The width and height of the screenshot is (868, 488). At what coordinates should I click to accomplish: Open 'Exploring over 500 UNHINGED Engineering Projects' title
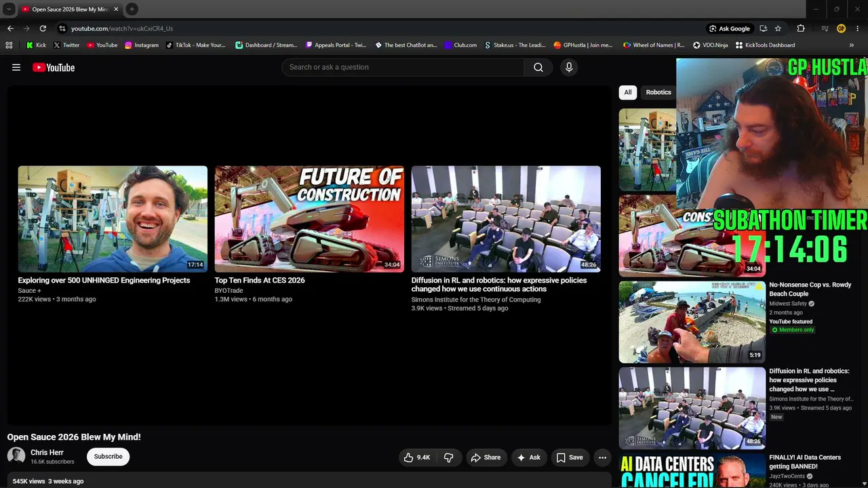click(x=104, y=280)
